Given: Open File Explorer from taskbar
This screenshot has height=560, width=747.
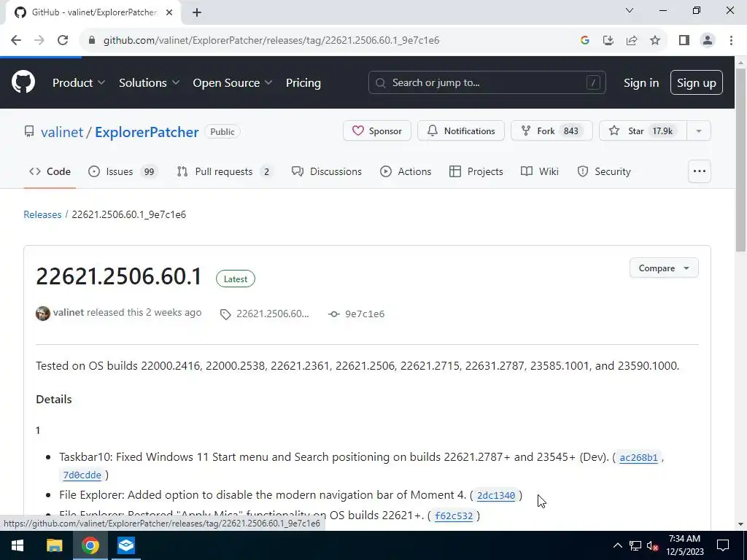Looking at the screenshot, I should [54, 545].
